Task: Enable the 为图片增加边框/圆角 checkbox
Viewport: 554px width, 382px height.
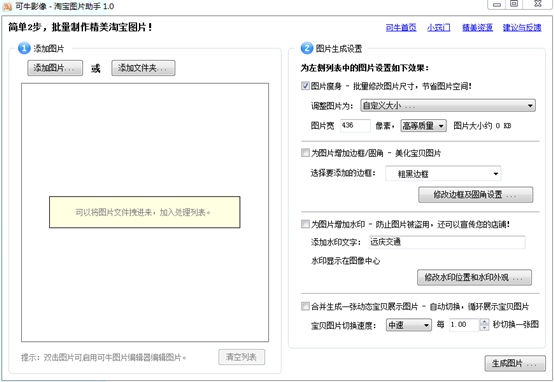Action: coord(305,153)
